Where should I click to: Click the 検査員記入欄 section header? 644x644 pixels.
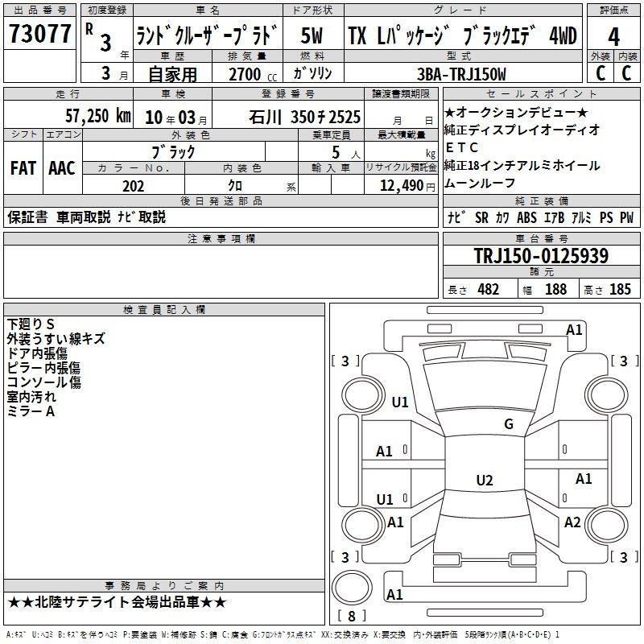coord(164,310)
